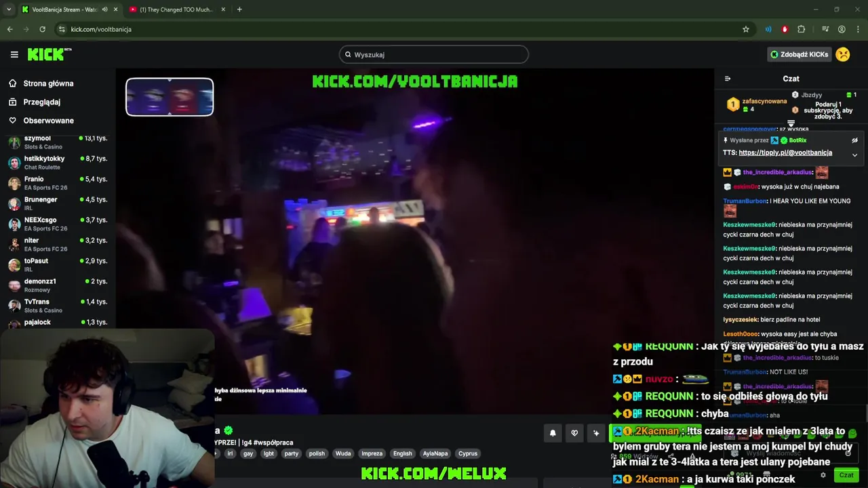The height and width of the screenshot is (488, 868).
Task: Select the gay tag
Action: click(248, 453)
